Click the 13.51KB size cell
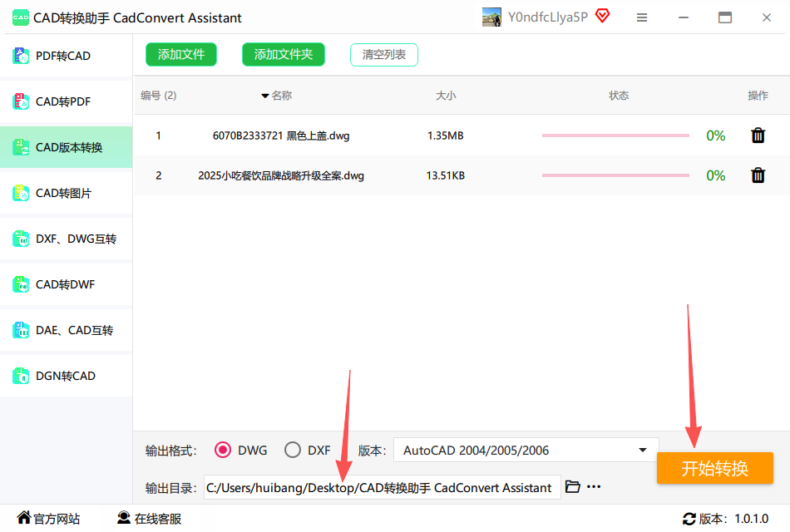The height and width of the screenshot is (532, 790). click(x=446, y=175)
